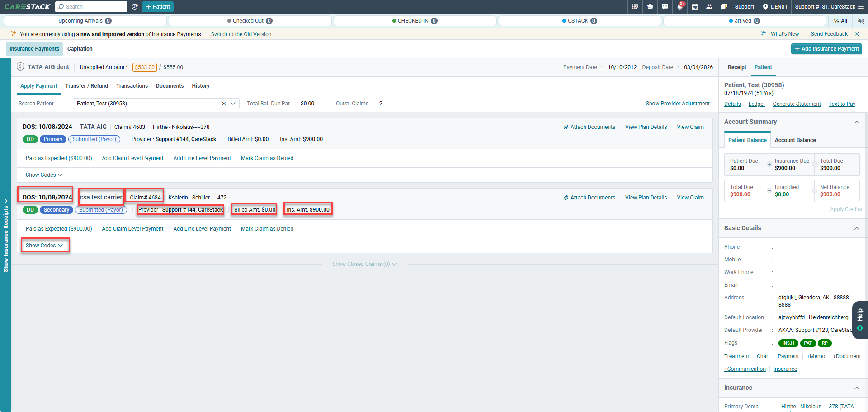Dismiss the new version banner
This screenshot has height=412, width=868.
[857, 34]
